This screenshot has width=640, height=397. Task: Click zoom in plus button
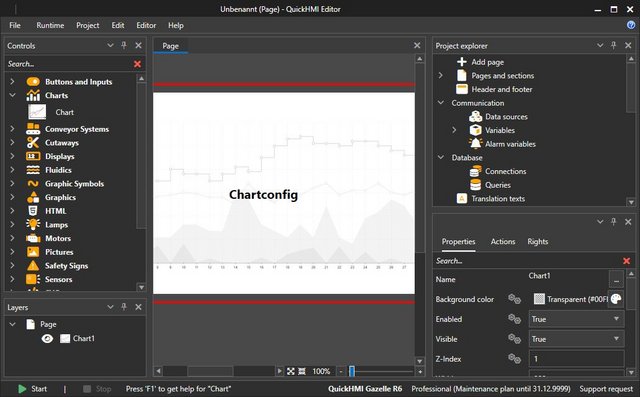click(x=420, y=371)
